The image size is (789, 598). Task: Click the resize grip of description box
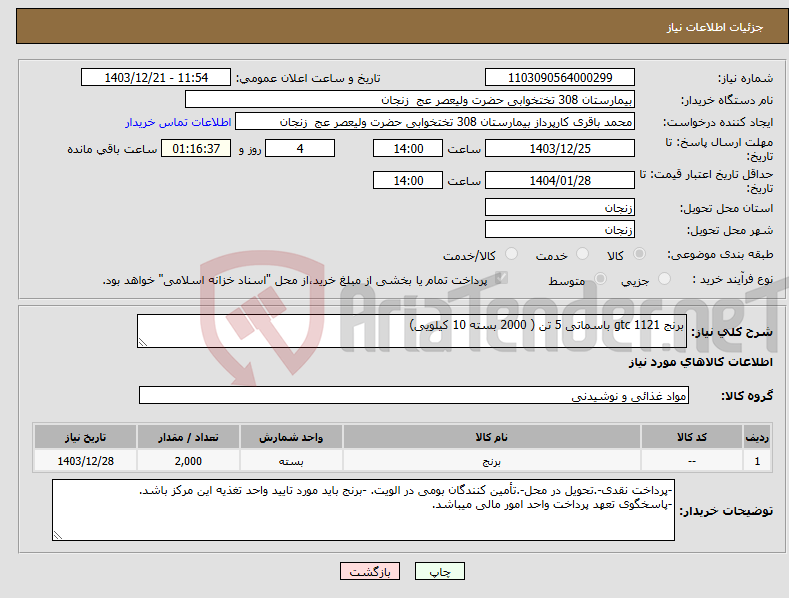143,342
